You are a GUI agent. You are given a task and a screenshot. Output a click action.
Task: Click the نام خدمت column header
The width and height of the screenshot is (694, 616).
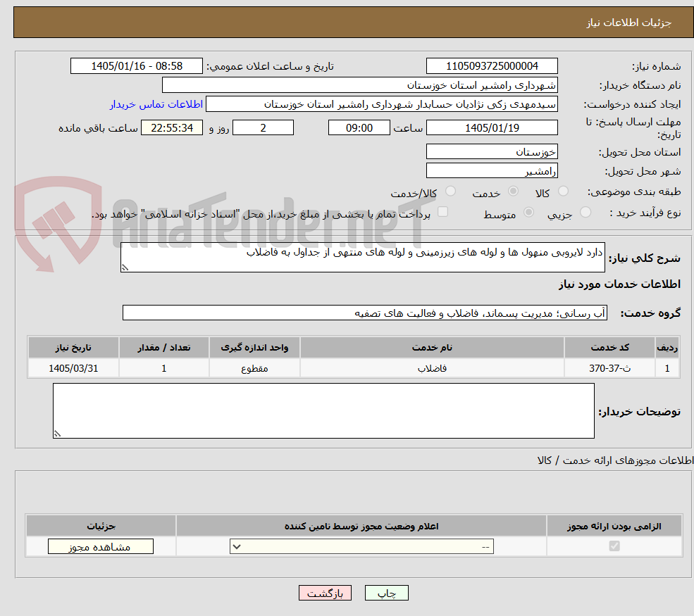pyautogui.click(x=432, y=348)
